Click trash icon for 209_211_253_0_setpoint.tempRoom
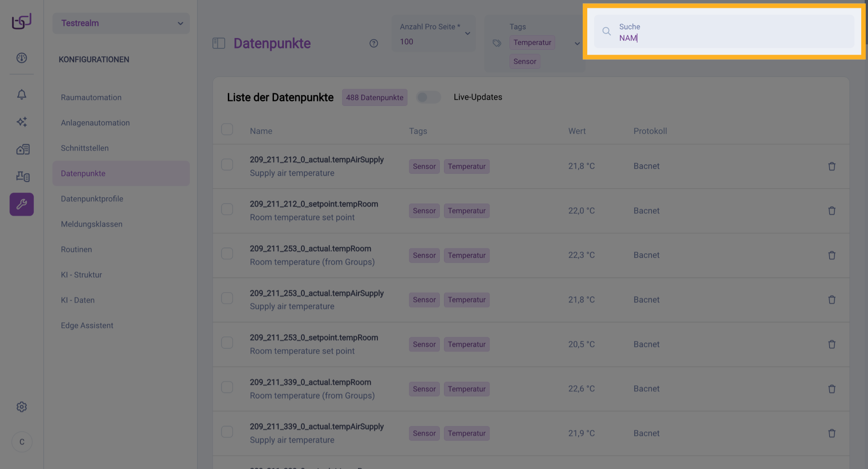The height and width of the screenshot is (469, 868). tap(831, 345)
